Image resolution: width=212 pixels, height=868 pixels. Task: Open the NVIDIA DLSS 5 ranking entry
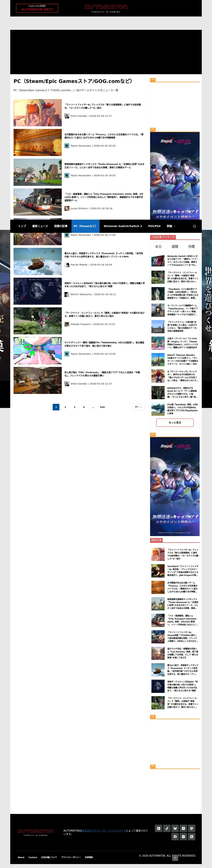pyautogui.click(x=175, y=393)
